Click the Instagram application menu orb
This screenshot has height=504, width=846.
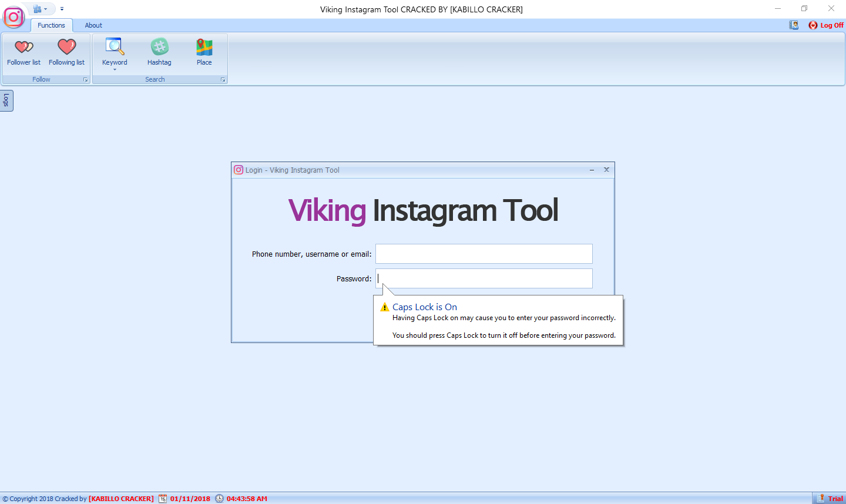[x=14, y=16]
